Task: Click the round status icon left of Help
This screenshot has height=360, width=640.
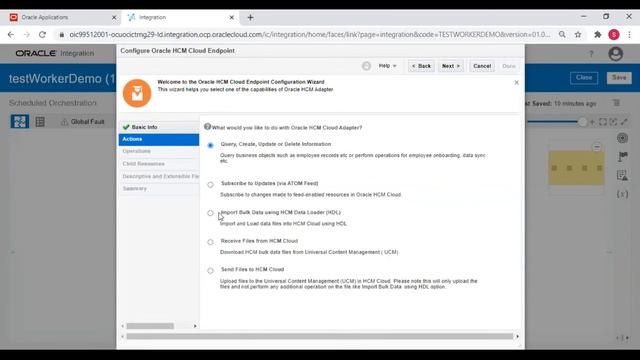Action: [x=366, y=66]
